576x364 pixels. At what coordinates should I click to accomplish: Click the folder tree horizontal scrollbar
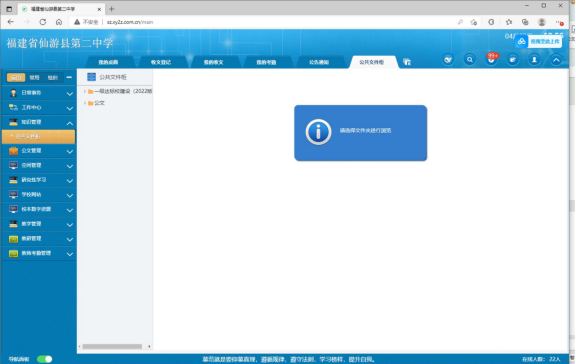tap(112, 346)
